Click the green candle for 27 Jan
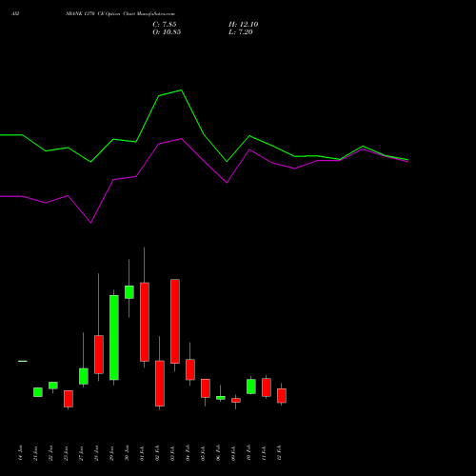This screenshot has height=476, width=476. click(x=84, y=376)
